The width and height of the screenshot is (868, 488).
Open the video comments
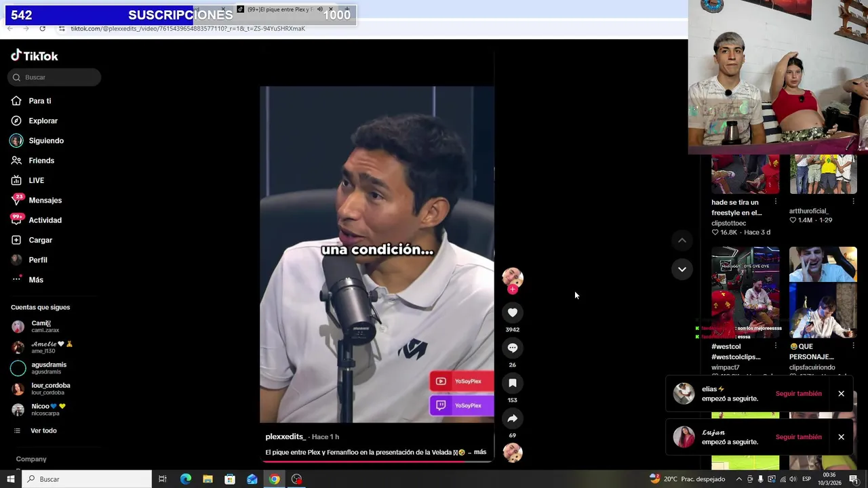pyautogui.click(x=513, y=348)
